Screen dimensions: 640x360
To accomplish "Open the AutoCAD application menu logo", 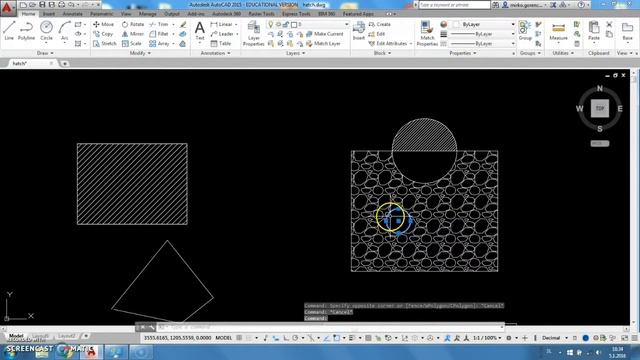I will [7, 8].
